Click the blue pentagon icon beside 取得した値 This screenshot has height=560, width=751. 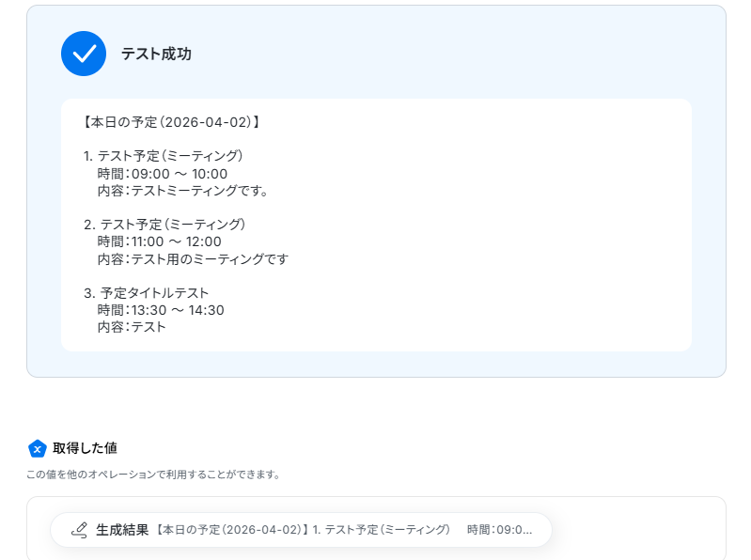click(37, 449)
